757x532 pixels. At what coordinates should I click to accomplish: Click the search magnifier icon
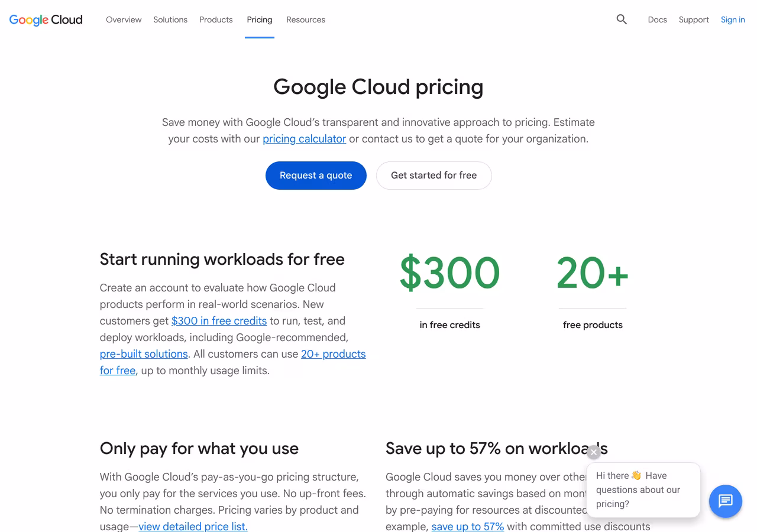tap(622, 20)
